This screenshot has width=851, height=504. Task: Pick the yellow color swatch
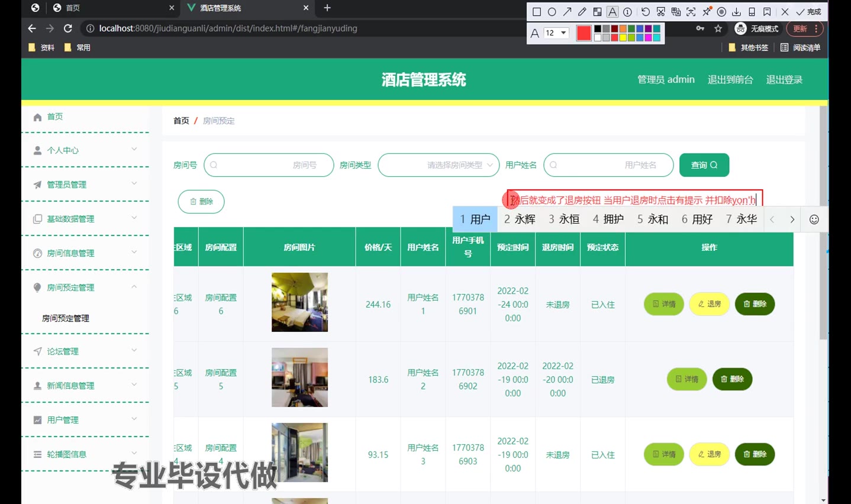click(x=623, y=38)
